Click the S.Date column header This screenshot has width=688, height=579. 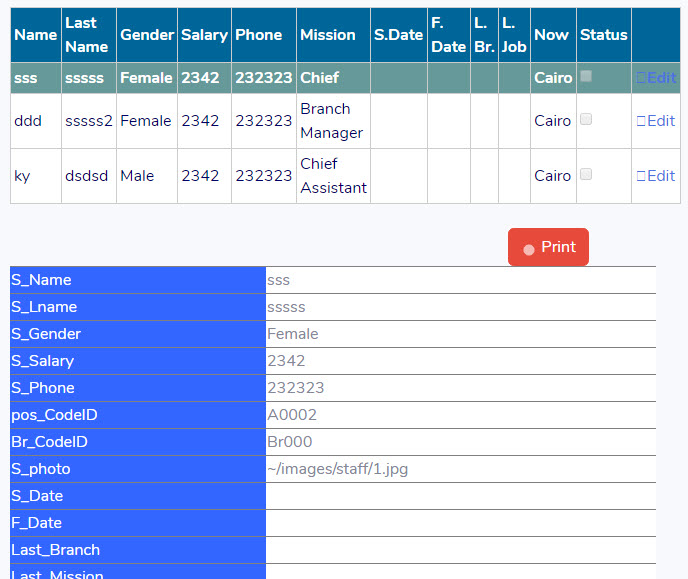click(x=398, y=35)
